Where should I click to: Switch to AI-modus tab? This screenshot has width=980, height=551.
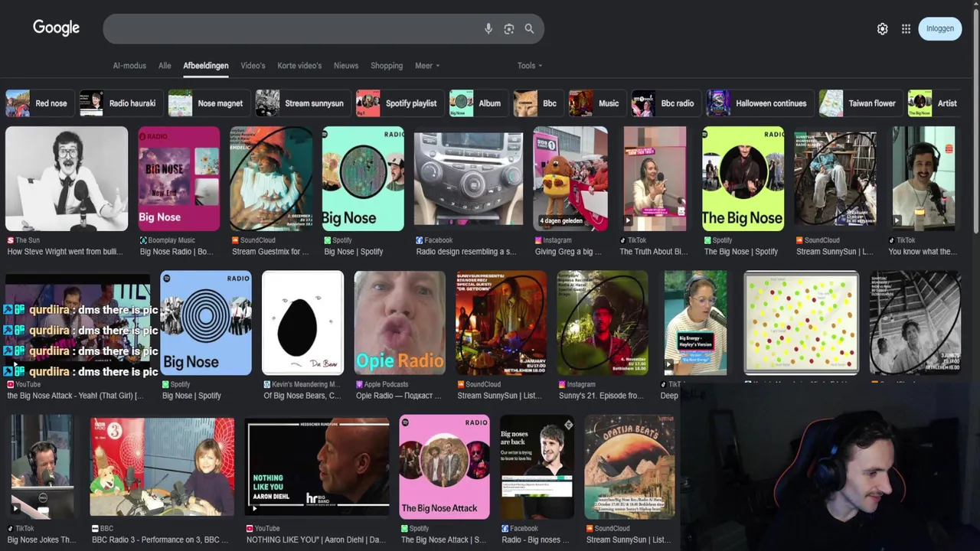click(x=129, y=66)
